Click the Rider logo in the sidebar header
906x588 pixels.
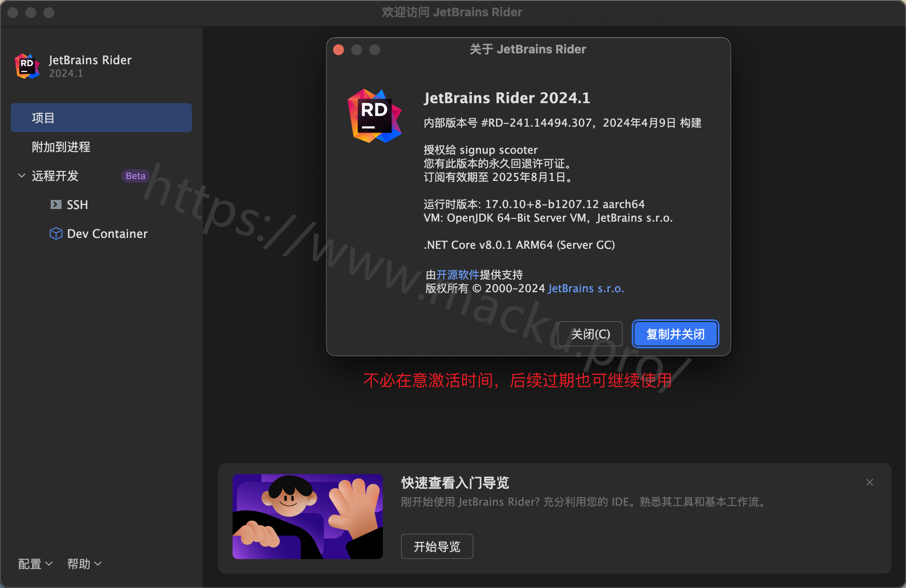tap(27, 66)
